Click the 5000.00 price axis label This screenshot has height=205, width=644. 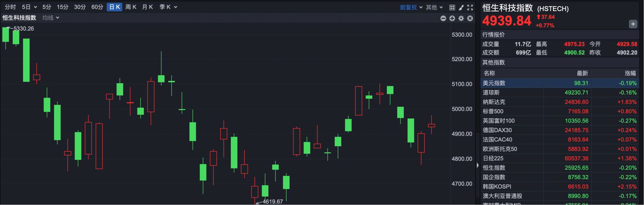click(462, 109)
